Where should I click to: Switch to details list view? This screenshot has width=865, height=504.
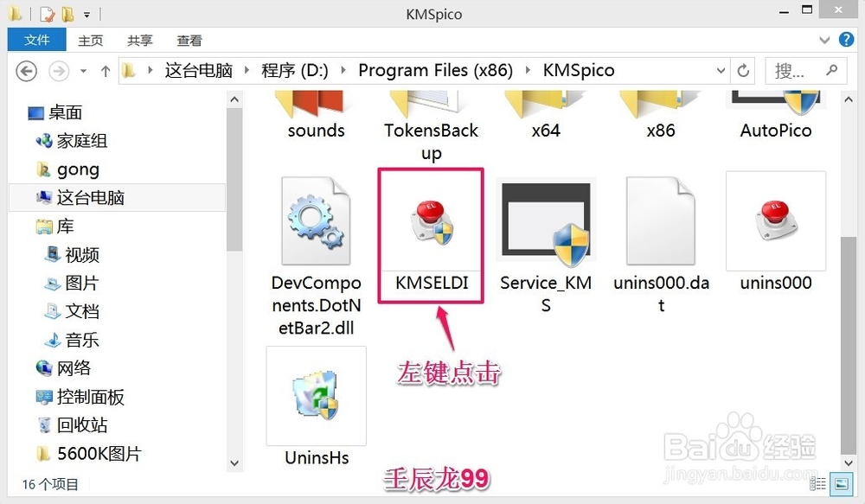point(817,483)
